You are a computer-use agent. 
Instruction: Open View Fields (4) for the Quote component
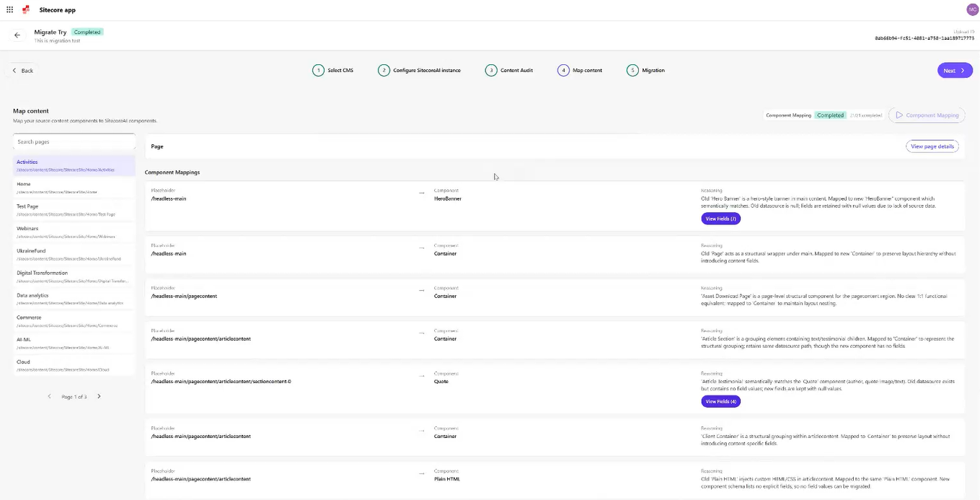pos(720,401)
